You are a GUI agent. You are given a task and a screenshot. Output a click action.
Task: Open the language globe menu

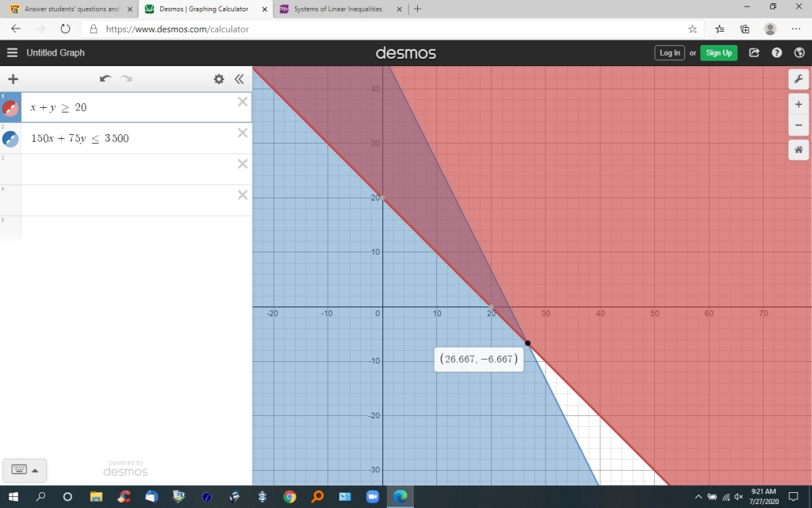(799, 52)
